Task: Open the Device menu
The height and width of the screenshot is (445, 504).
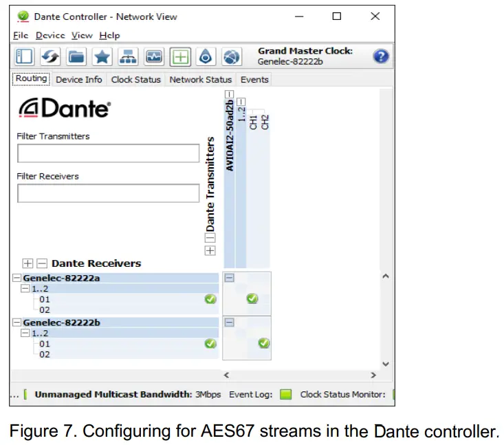Action: click(x=50, y=35)
